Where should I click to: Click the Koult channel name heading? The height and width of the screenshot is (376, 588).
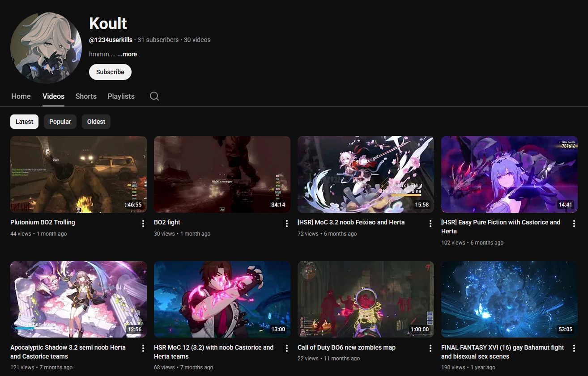click(x=108, y=23)
